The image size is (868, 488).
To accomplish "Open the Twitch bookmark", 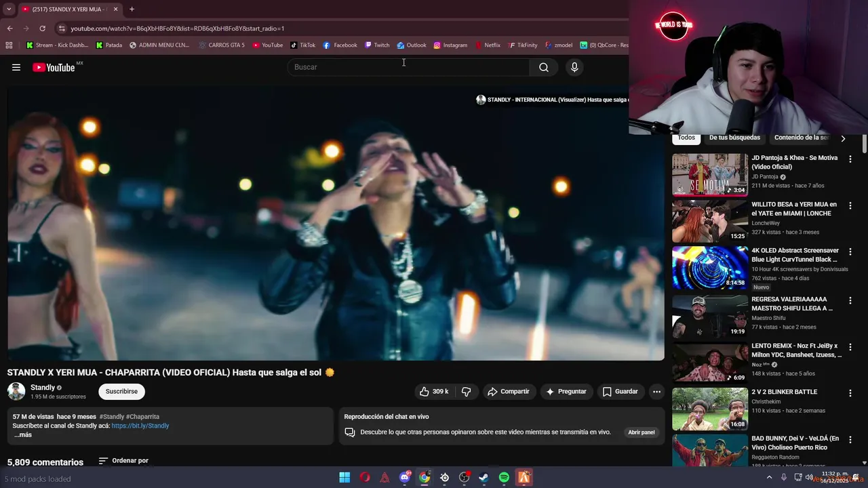I will 377,45.
